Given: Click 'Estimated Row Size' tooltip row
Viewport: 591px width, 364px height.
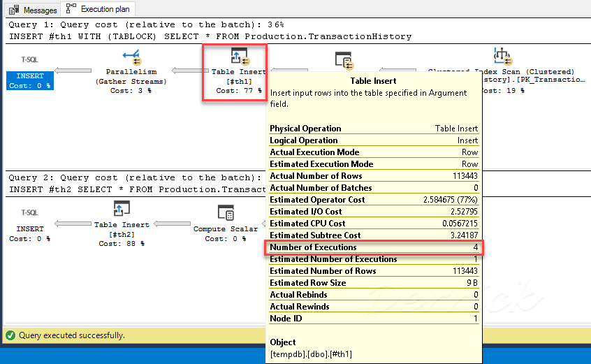Looking at the screenshot, I should point(374,283).
